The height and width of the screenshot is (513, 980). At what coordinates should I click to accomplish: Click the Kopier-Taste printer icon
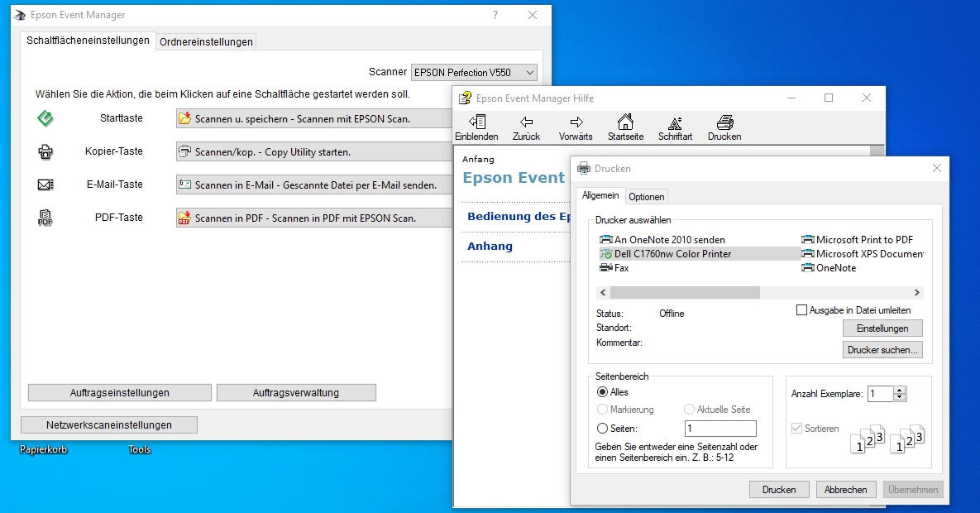click(45, 151)
